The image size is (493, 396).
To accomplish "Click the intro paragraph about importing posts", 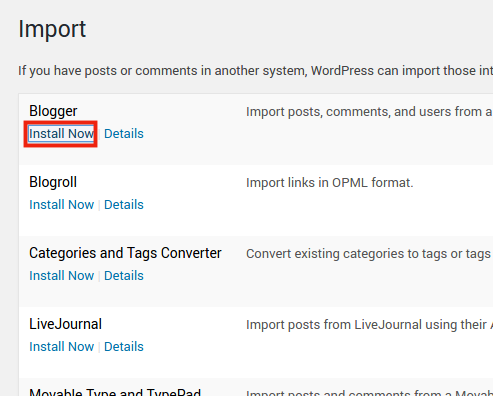I will [x=255, y=71].
